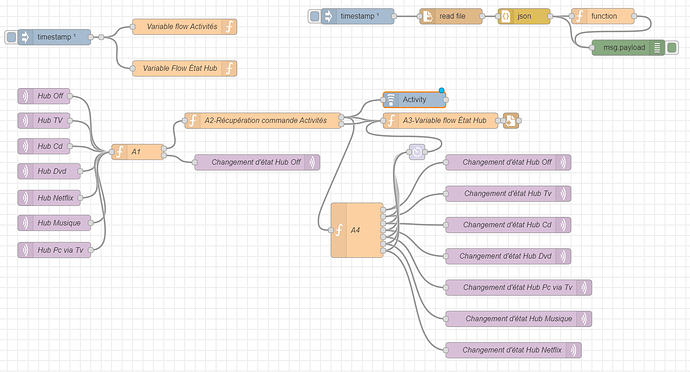Select the "Hub Pc via Tv" node label
The image size is (690, 372).
click(60, 250)
